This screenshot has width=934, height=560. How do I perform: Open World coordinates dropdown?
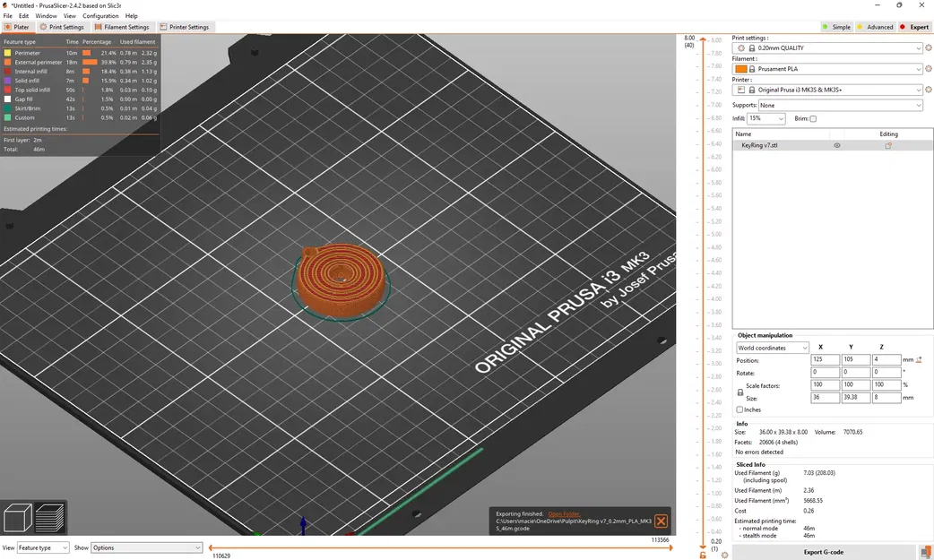tap(772, 348)
